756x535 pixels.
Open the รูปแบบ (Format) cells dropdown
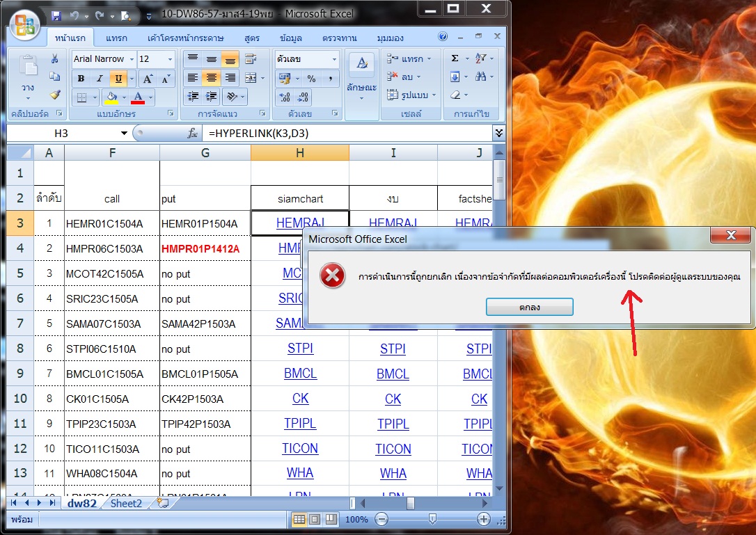[411, 95]
